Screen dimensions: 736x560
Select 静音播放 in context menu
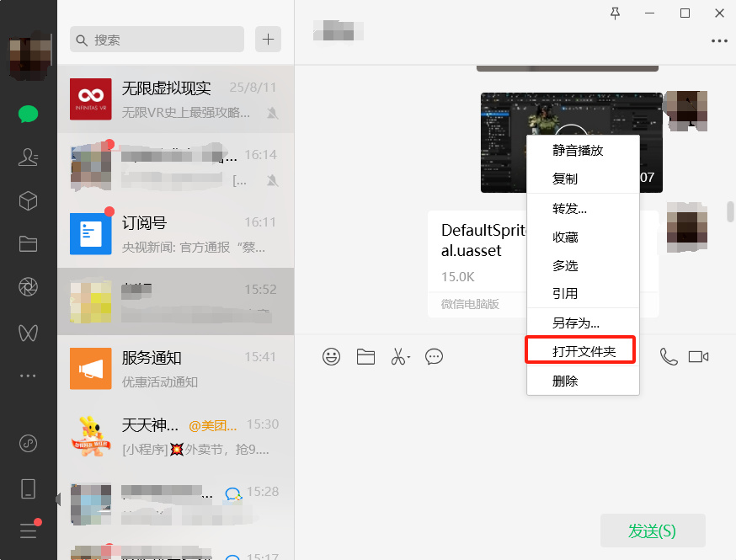(x=583, y=150)
